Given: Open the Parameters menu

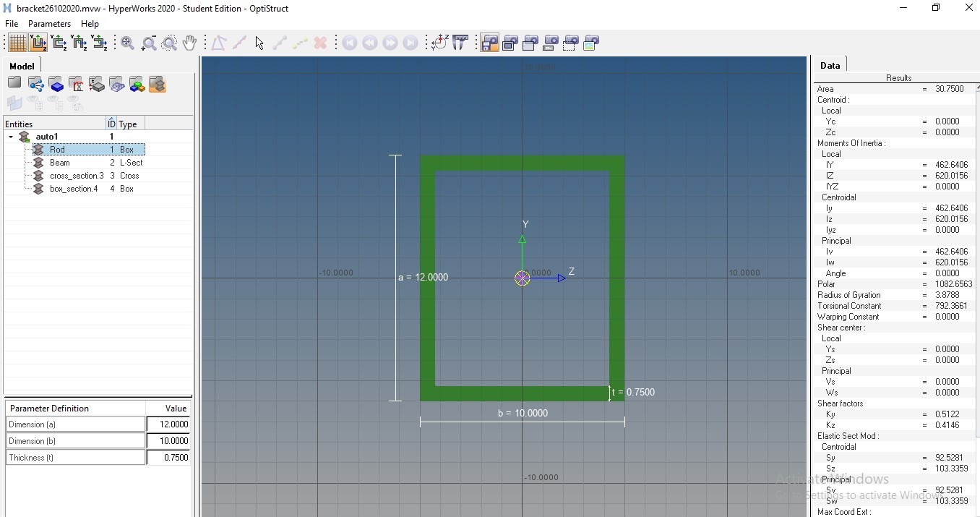Looking at the screenshot, I should (49, 23).
